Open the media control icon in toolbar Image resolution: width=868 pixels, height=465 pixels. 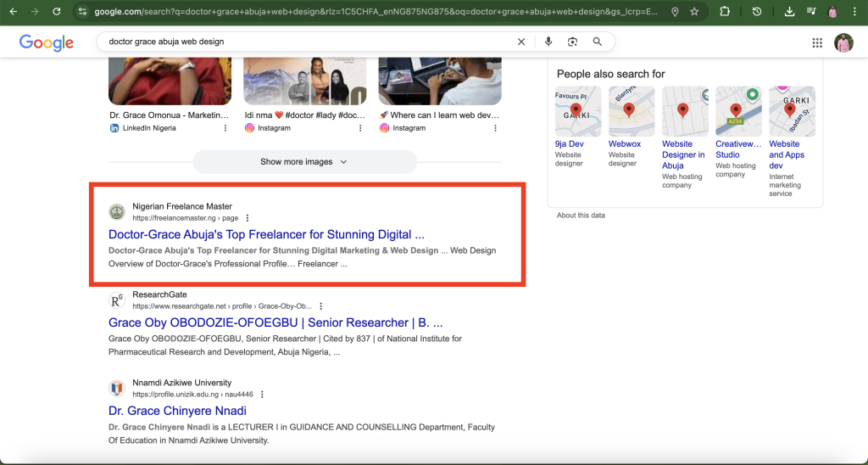811,12
